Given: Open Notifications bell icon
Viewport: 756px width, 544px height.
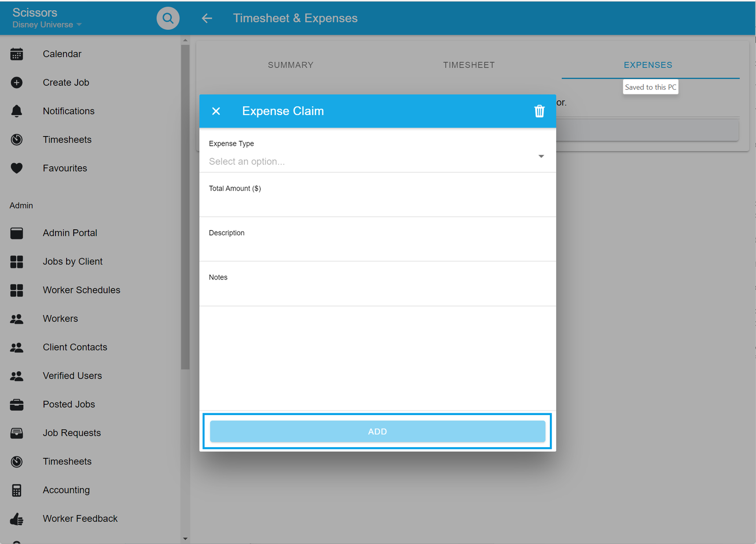Looking at the screenshot, I should 16,111.
